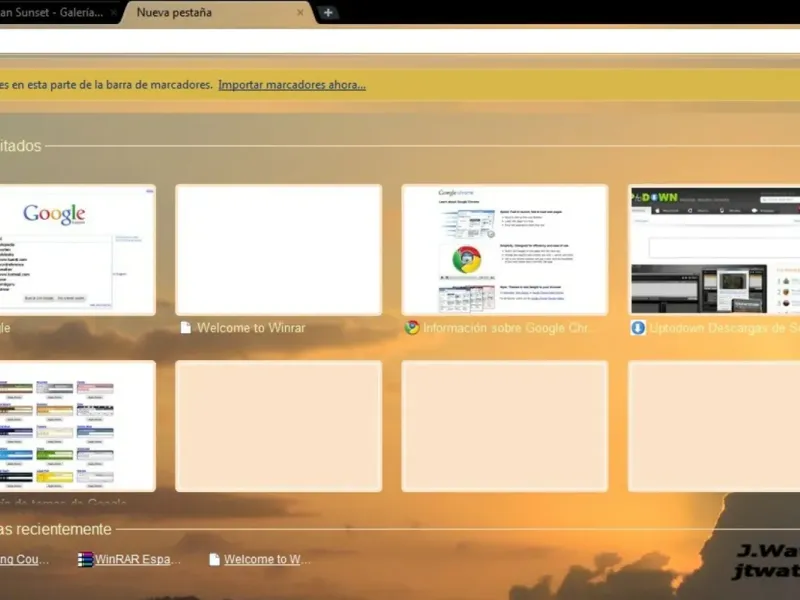Screen dimensions: 800x600
Task: Open recently closed link ending in Cou...
Action: [24, 559]
